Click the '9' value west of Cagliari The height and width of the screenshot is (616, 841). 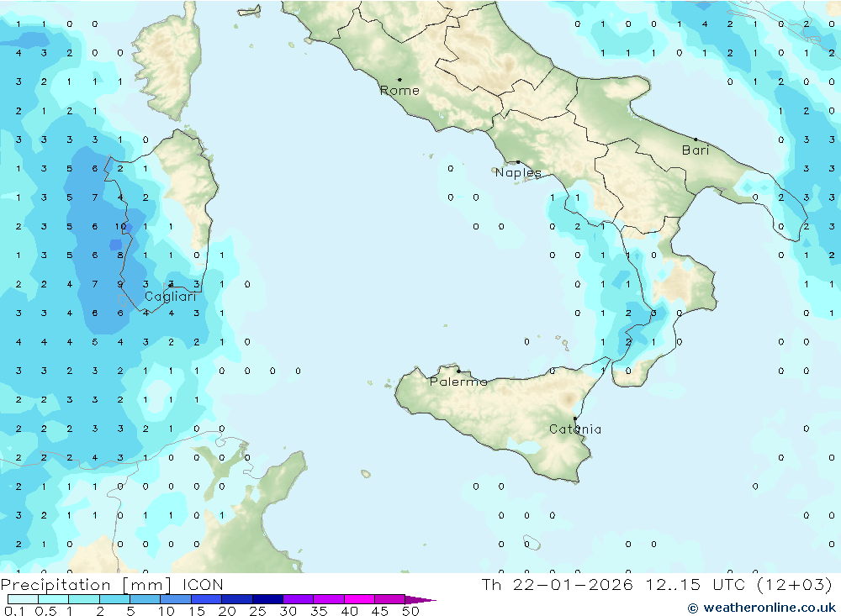(120, 284)
